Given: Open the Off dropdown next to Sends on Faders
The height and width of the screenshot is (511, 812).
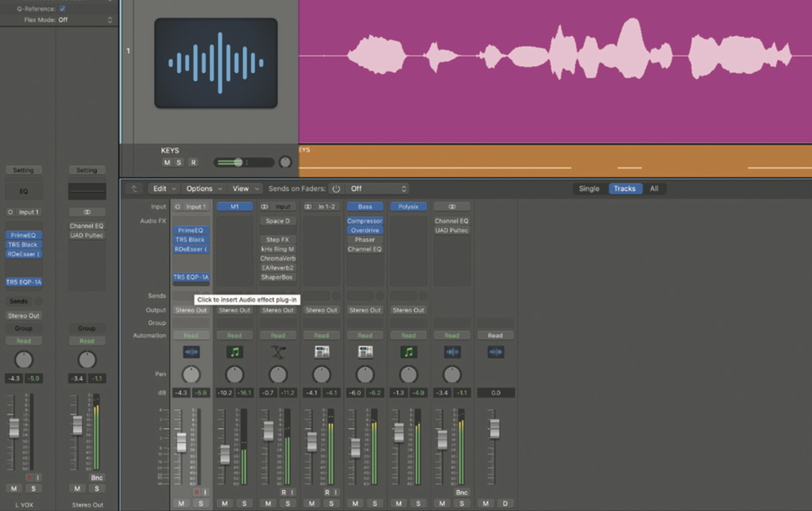Looking at the screenshot, I should (377, 188).
